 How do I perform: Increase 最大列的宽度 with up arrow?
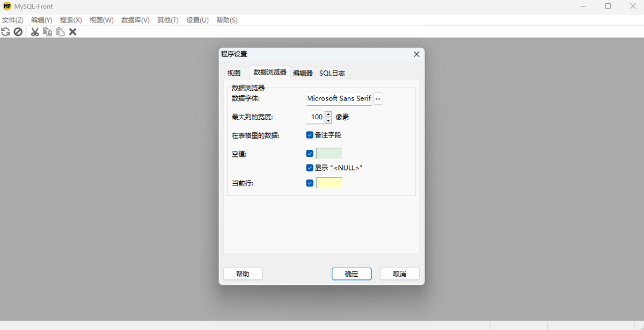click(328, 114)
